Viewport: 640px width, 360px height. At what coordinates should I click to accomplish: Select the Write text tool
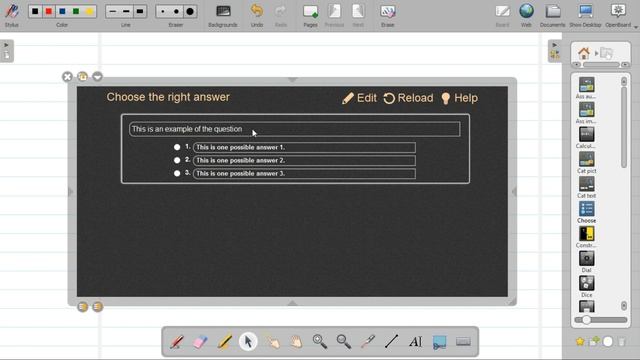416,341
